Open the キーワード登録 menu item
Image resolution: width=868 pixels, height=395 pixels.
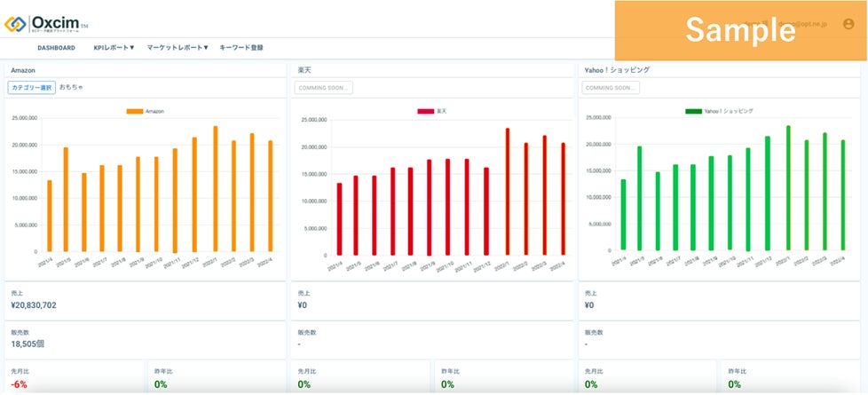click(x=241, y=48)
